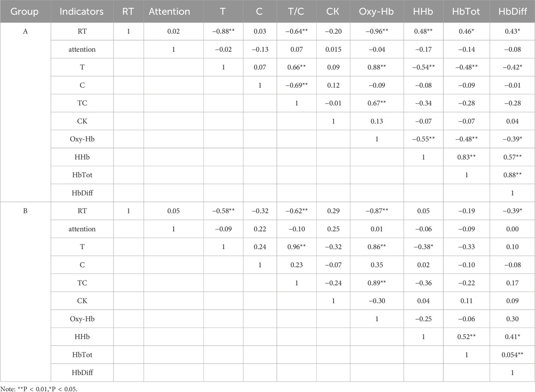Click the Group column header
Image resolution: width=535 pixels, height=392 pixels.
(x=26, y=12)
